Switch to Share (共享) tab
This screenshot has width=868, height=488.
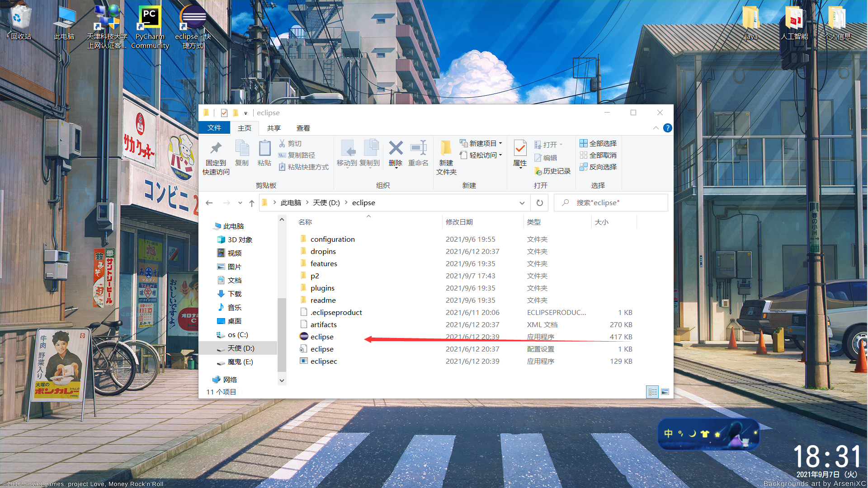(x=274, y=128)
